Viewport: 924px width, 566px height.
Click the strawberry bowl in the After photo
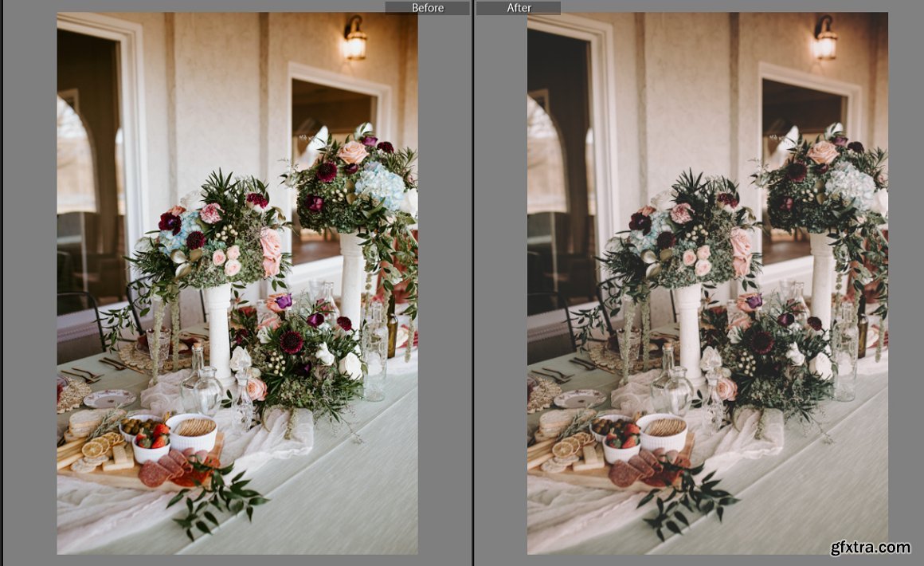point(621,447)
